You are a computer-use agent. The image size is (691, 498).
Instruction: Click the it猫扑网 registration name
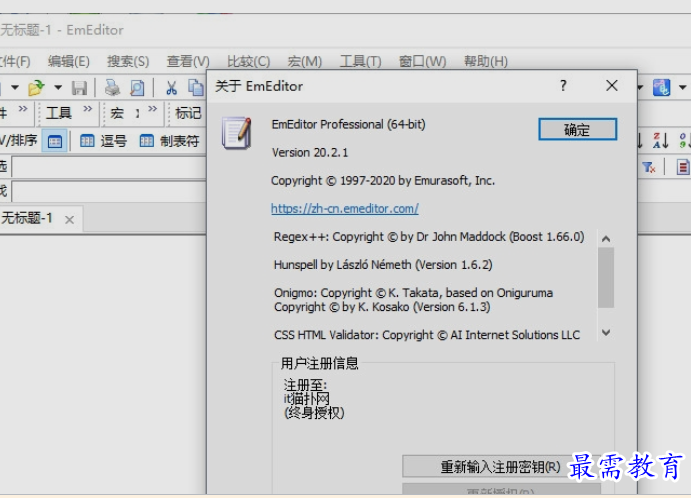[306, 399]
